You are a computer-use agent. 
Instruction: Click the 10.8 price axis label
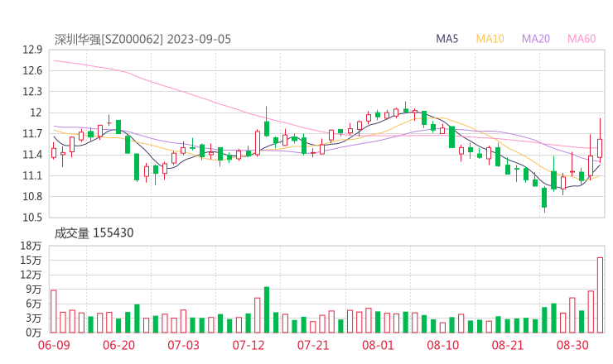coord(32,196)
